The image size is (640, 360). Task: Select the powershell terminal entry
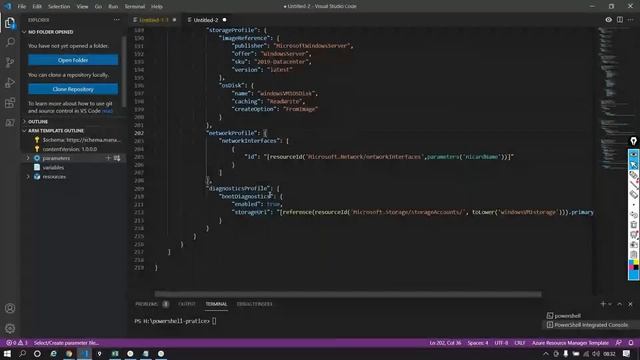click(x=567, y=316)
